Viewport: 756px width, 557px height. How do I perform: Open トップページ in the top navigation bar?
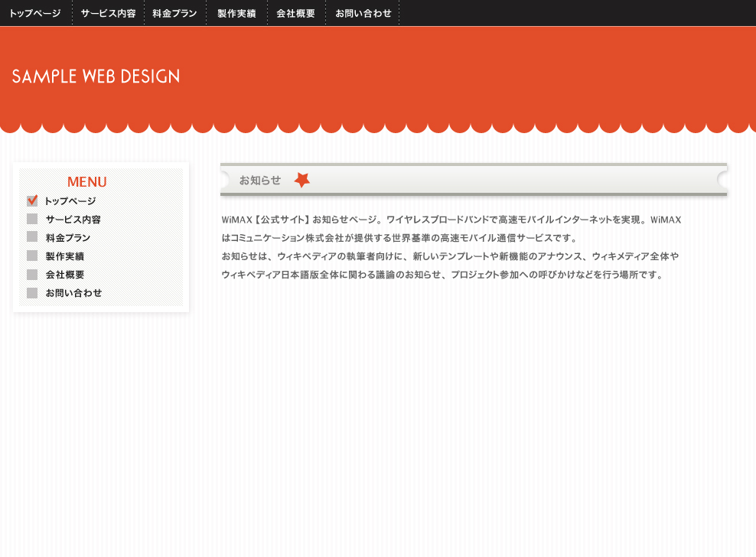35,13
